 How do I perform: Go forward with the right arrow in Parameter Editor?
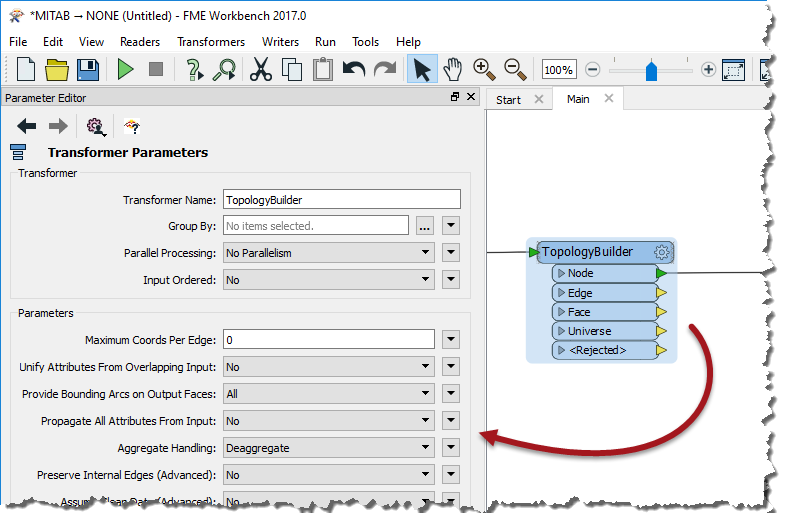(x=58, y=126)
